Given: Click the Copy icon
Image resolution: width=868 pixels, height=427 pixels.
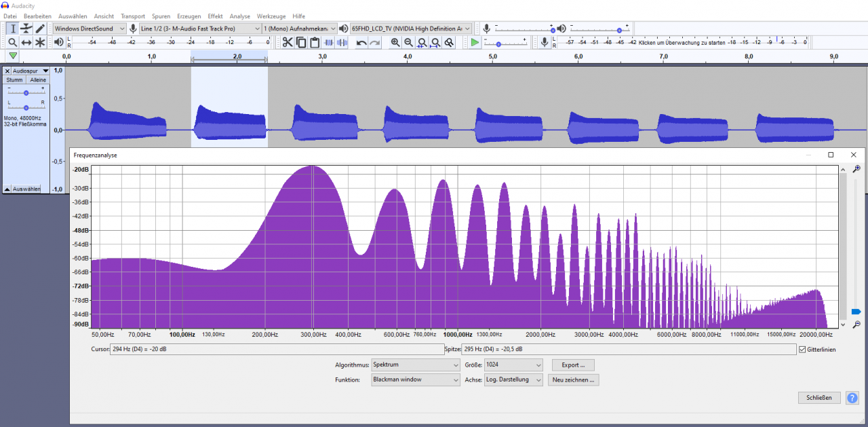Looking at the screenshot, I should tap(301, 43).
